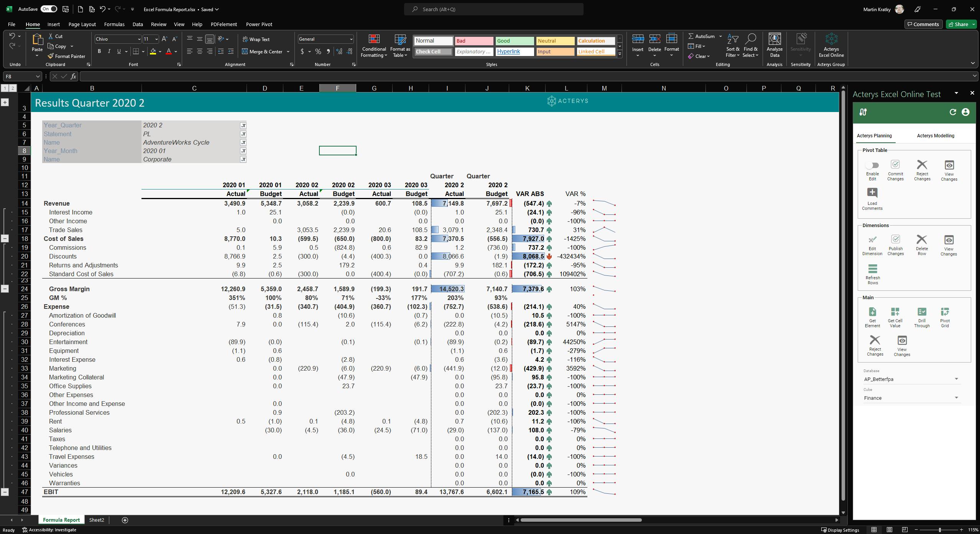Image resolution: width=980 pixels, height=534 pixels.
Task: Switch to the Acterys Modelling tab
Action: (x=935, y=136)
